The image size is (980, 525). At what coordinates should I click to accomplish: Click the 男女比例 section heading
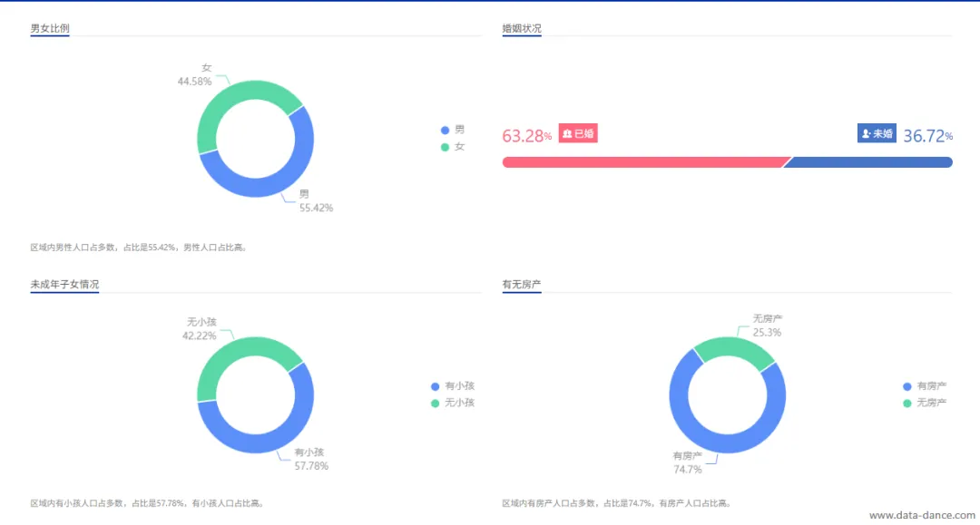pos(50,29)
